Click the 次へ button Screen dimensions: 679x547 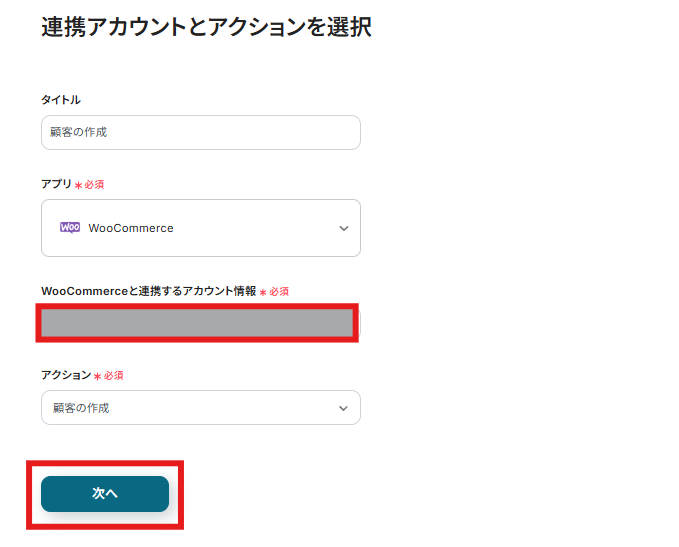105,493
